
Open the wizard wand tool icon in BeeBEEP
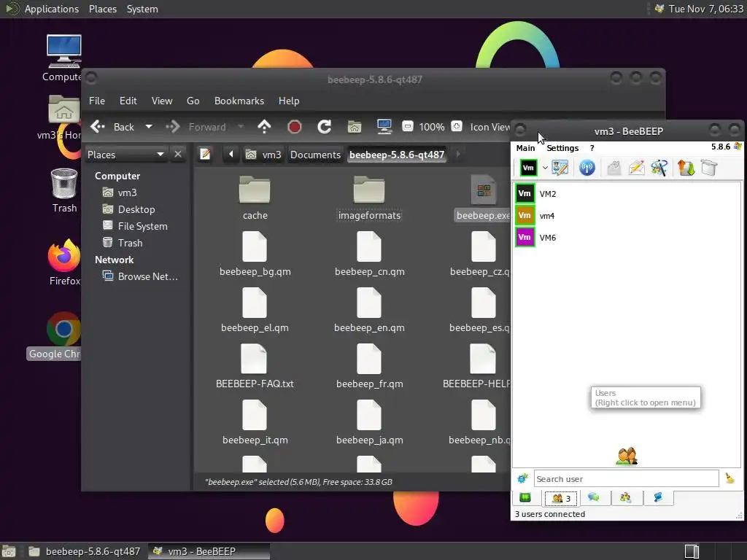click(659, 168)
